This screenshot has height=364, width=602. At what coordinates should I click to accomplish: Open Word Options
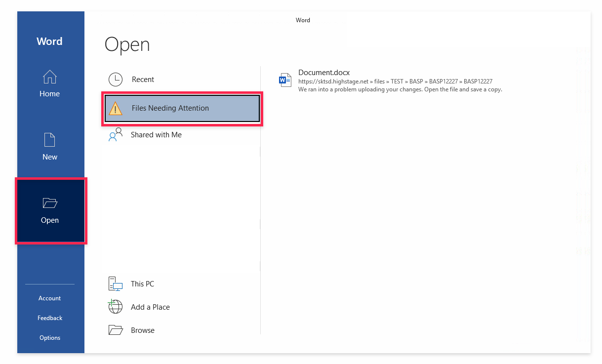pyautogui.click(x=50, y=338)
